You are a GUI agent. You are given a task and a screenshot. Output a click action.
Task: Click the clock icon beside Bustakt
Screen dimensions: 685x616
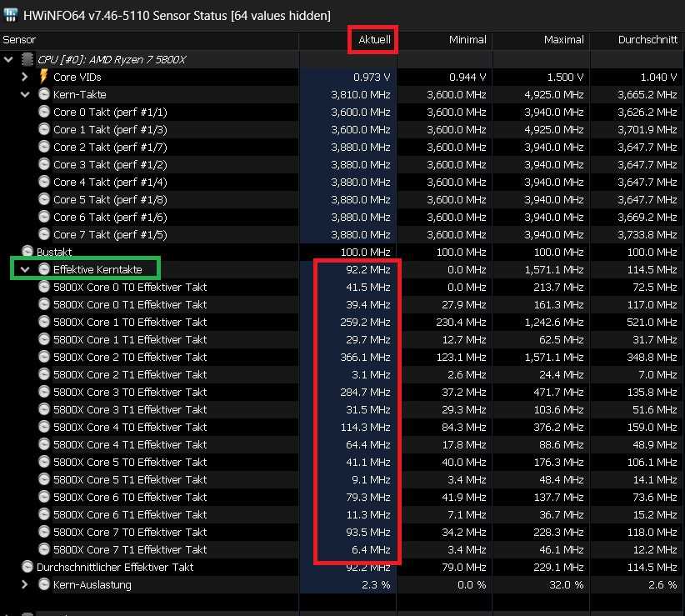(x=27, y=251)
